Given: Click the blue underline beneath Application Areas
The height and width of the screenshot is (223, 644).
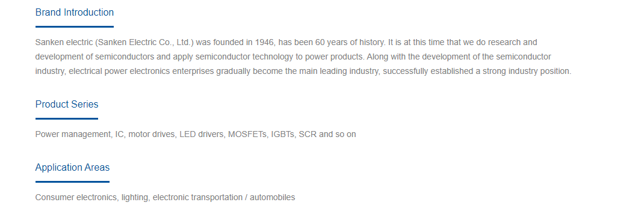Looking at the screenshot, I should 72,182.
